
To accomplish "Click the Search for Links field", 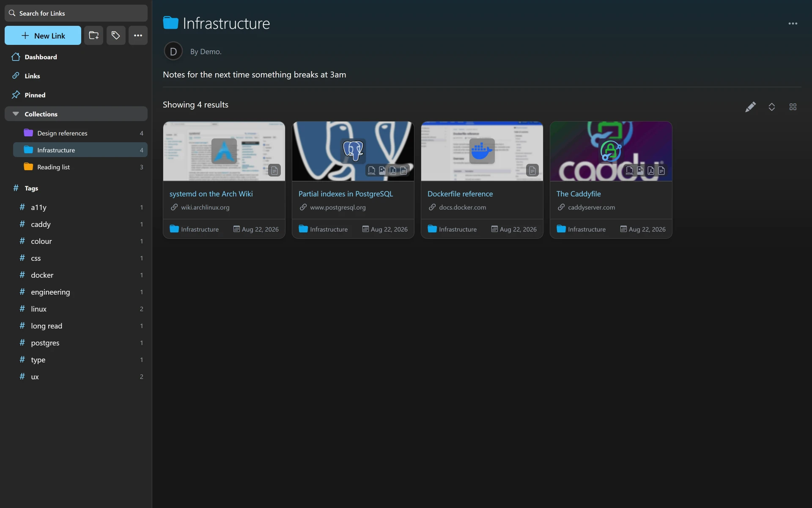I will (76, 13).
